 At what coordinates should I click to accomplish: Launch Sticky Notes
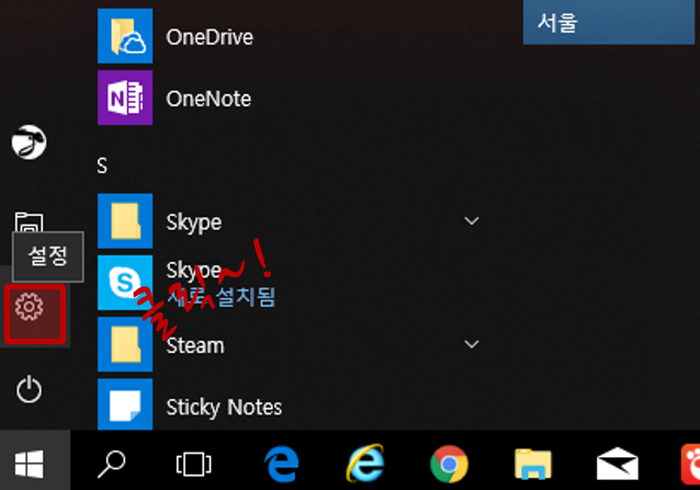(x=290, y=405)
